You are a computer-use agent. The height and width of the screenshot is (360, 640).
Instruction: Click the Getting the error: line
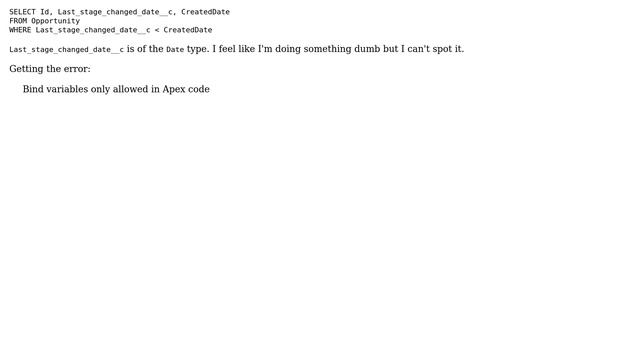(50, 69)
